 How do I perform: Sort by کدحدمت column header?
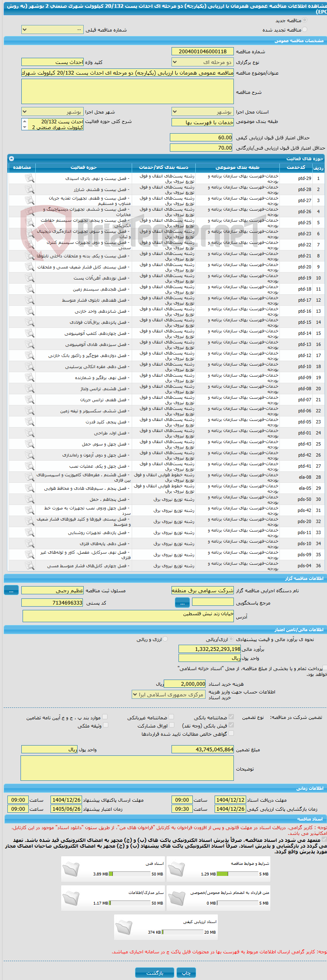pos(296,167)
